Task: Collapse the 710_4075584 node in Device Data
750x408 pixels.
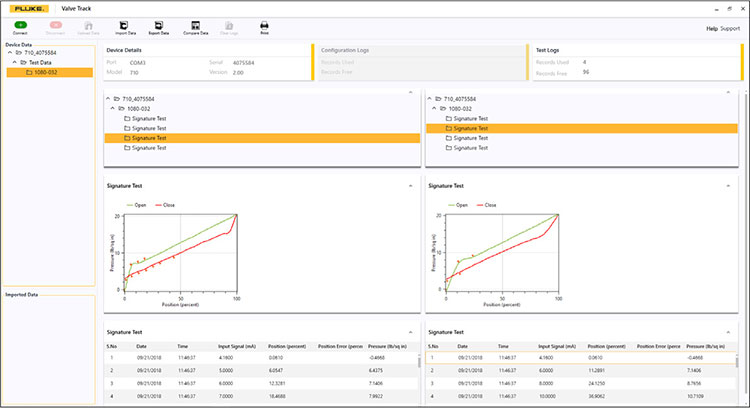Action: 9,53
